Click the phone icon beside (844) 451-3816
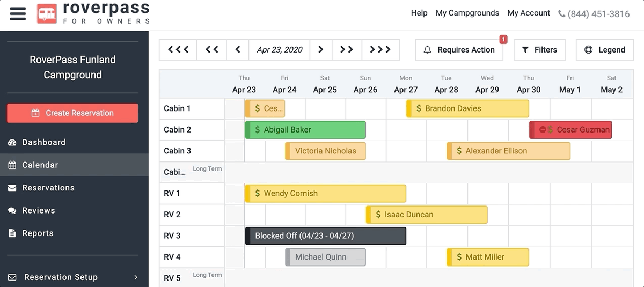This screenshot has width=644, height=287. point(562,14)
